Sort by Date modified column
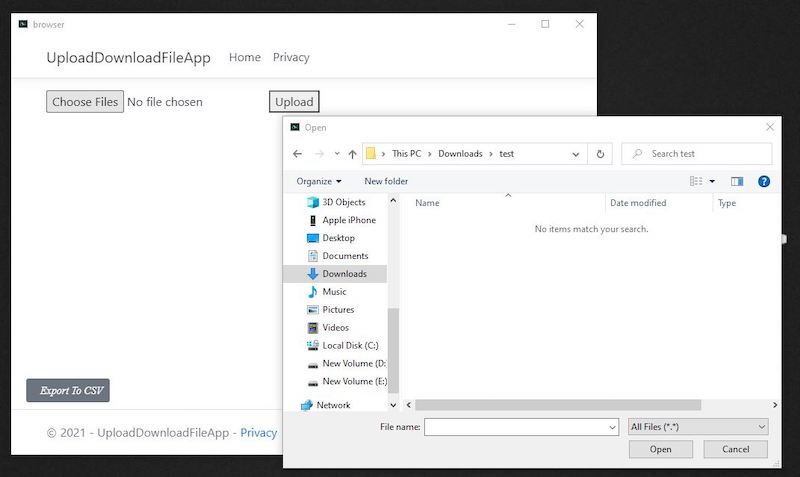This screenshot has height=477, width=800. (x=638, y=203)
